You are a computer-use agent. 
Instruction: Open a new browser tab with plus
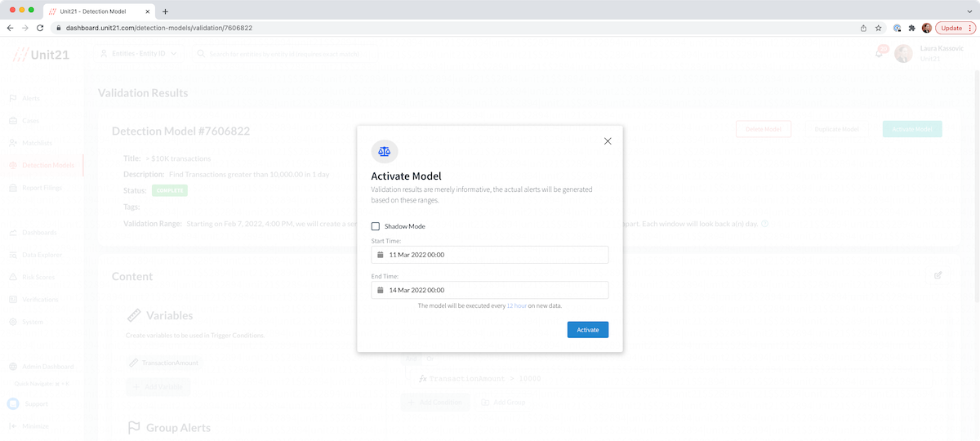click(x=165, y=11)
